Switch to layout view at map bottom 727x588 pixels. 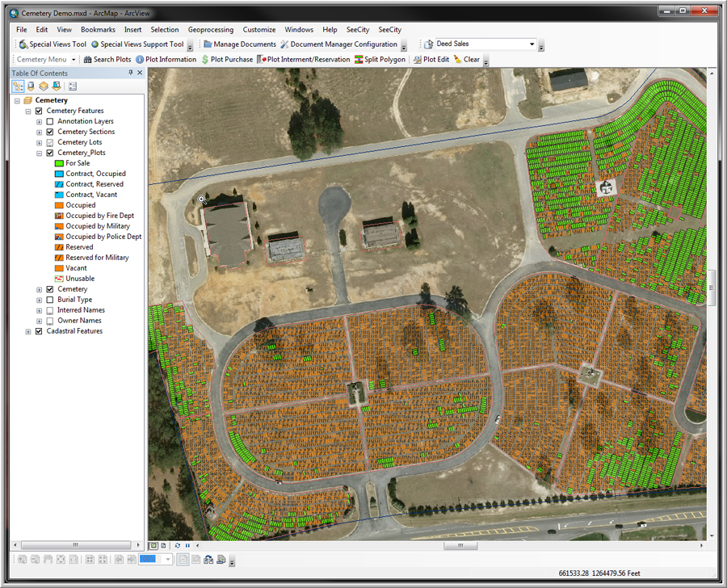164,546
